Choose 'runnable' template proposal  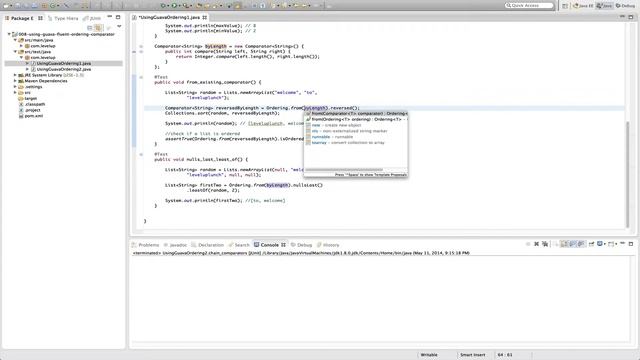(x=356, y=137)
